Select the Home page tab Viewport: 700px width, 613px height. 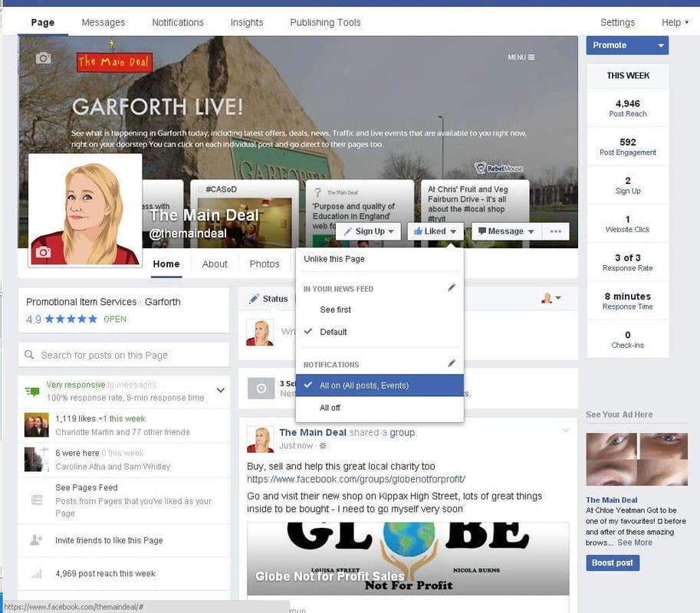(166, 264)
